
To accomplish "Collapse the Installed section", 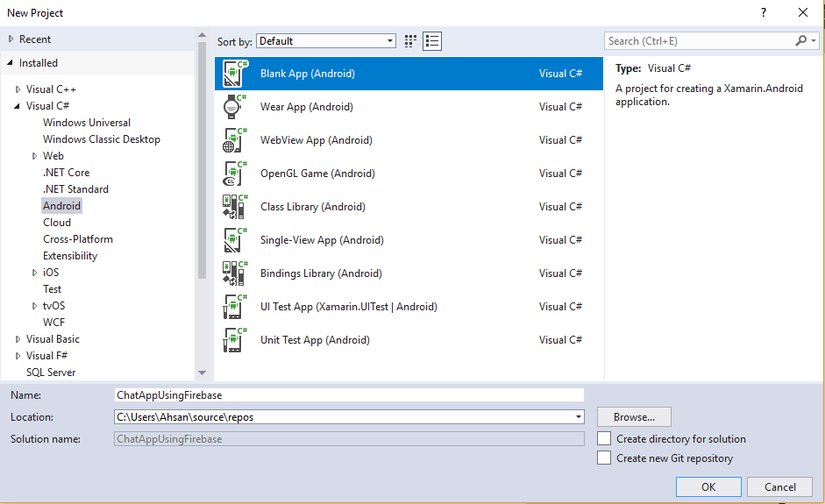I will [10, 62].
